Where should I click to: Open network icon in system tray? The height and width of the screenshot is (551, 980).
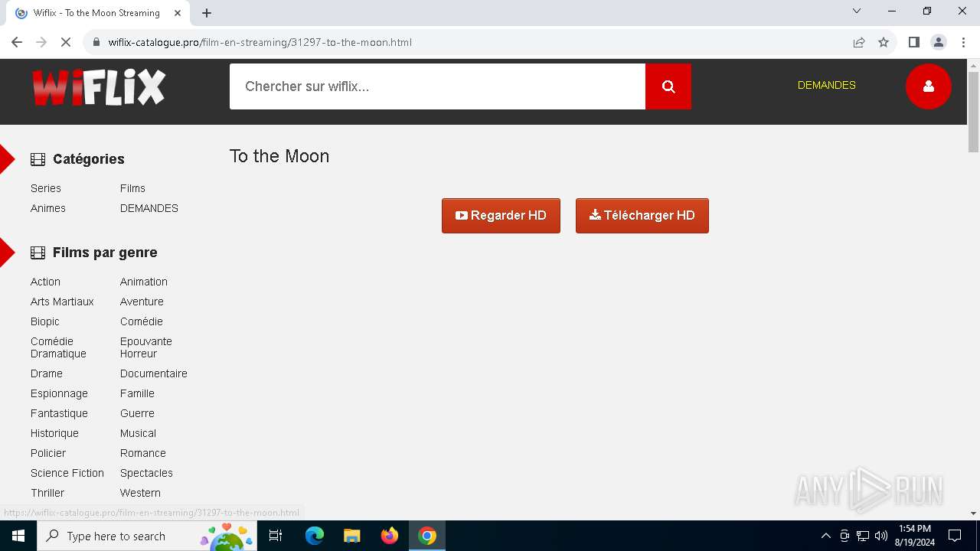[x=863, y=536]
